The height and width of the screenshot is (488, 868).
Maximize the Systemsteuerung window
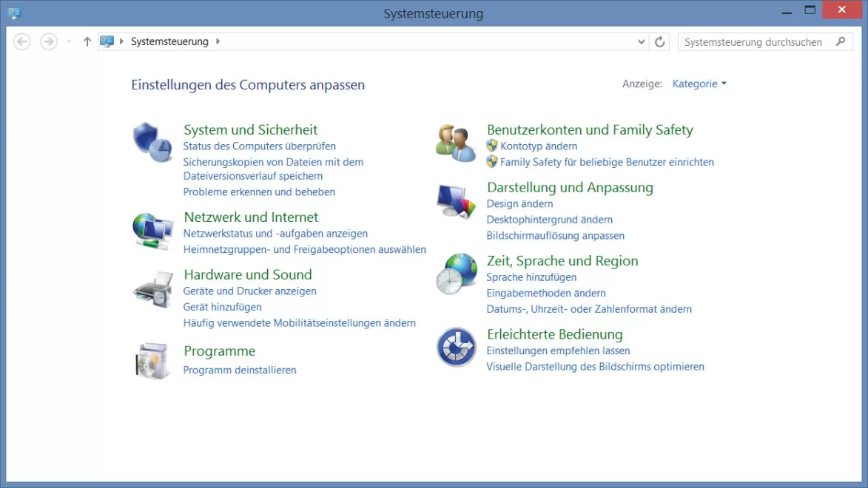[810, 10]
